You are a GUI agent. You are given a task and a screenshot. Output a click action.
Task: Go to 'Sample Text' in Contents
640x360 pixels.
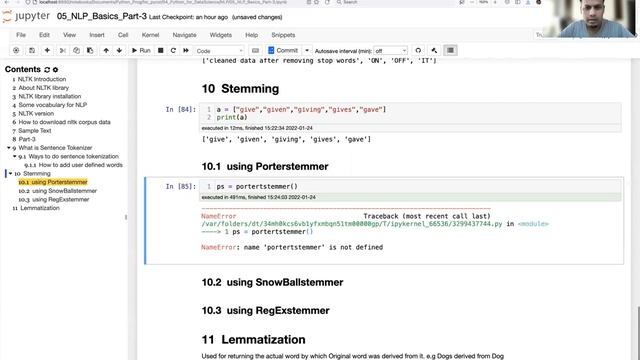click(35, 131)
